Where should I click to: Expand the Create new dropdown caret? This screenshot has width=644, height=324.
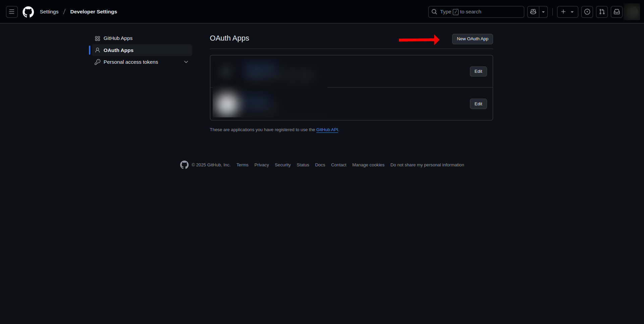[x=572, y=12]
